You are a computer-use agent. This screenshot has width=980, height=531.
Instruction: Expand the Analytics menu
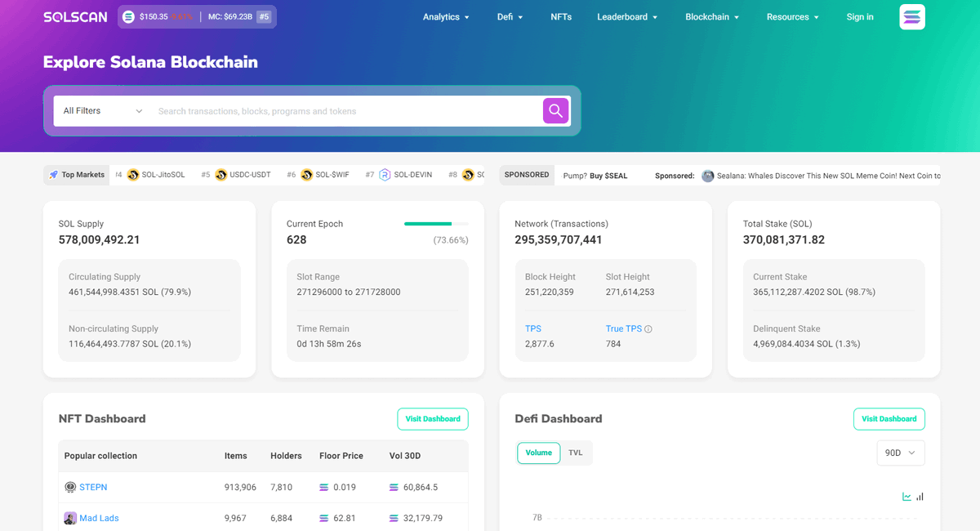point(446,17)
